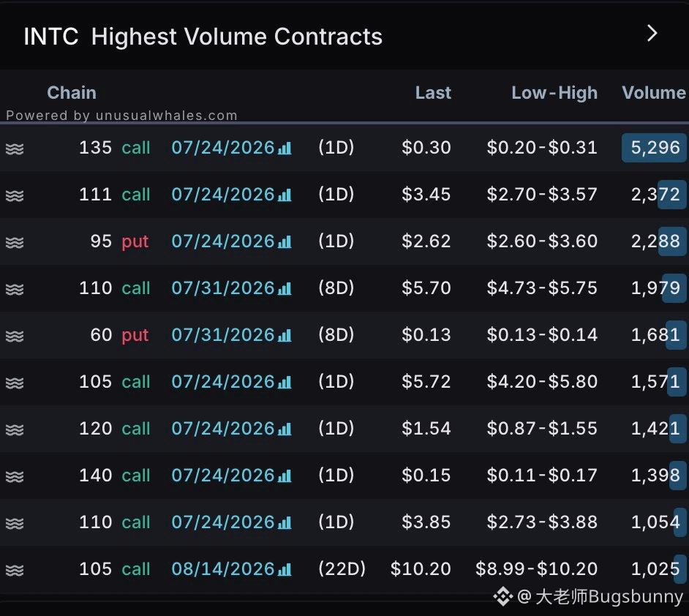Sort by the Last column header
Image resolution: width=689 pixels, height=616 pixels.
433,93
